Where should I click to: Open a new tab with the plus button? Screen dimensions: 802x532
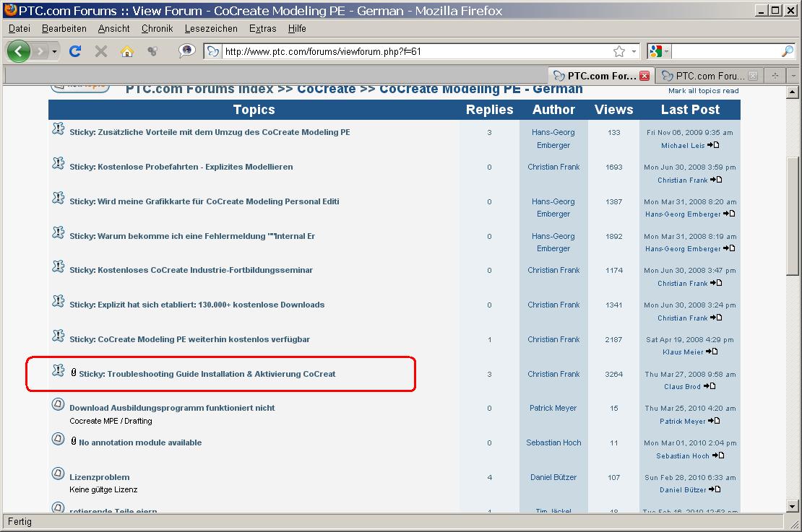pyautogui.click(x=775, y=76)
